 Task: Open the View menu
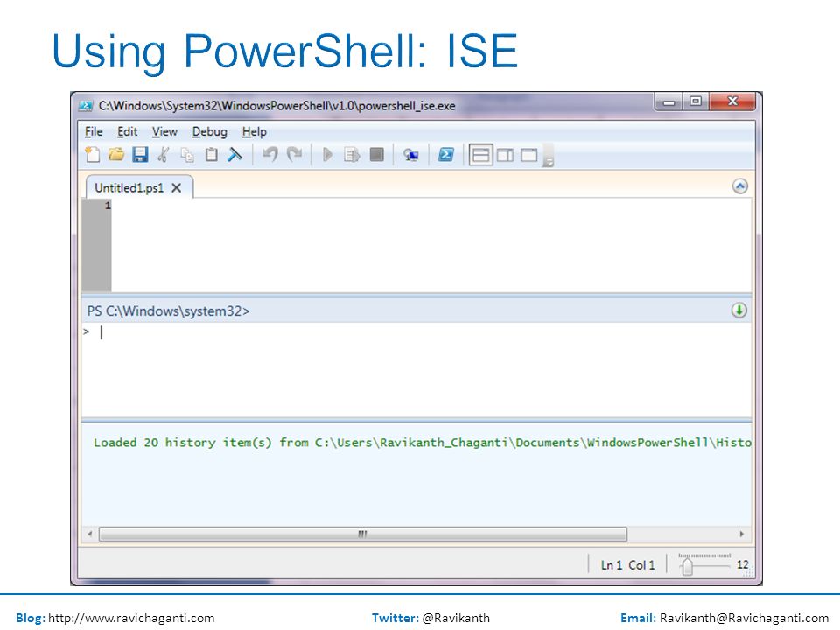tap(164, 131)
